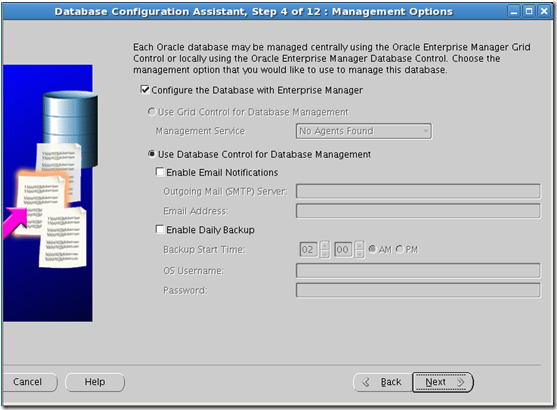Maximize the Database Configuration Assistant window

529,11
